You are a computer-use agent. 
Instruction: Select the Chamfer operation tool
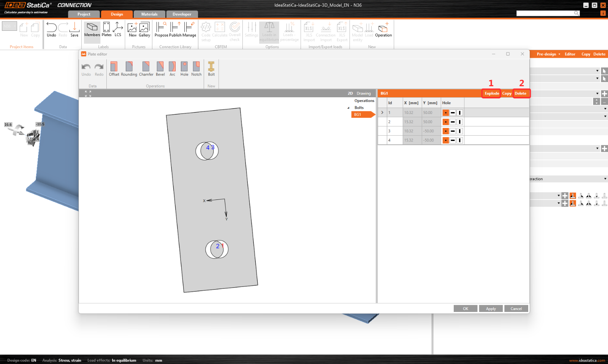146,69
